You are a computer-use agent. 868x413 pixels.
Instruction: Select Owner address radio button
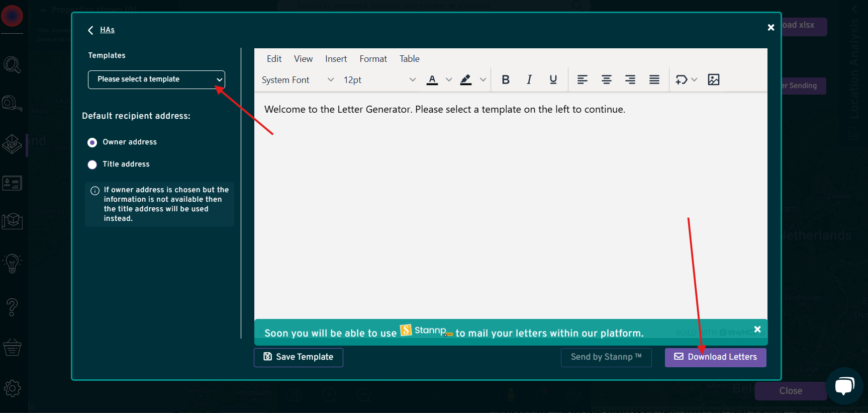pyautogui.click(x=92, y=142)
